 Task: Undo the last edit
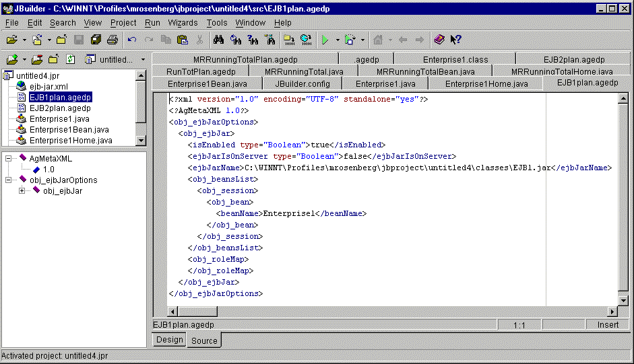(132, 40)
